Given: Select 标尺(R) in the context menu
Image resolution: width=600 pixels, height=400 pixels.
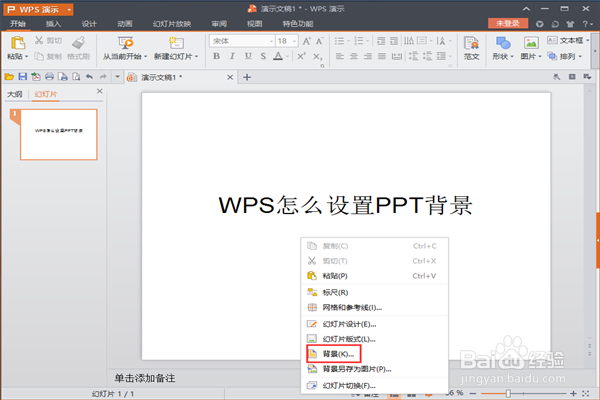Looking at the screenshot, I should click(x=374, y=292).
